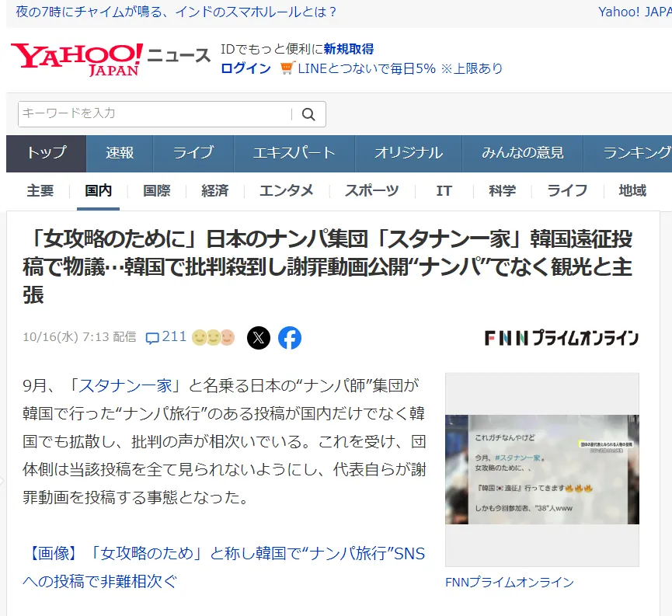Share the article via the X icon
This screenshot has width=672, height=616.
coord(259,338)
